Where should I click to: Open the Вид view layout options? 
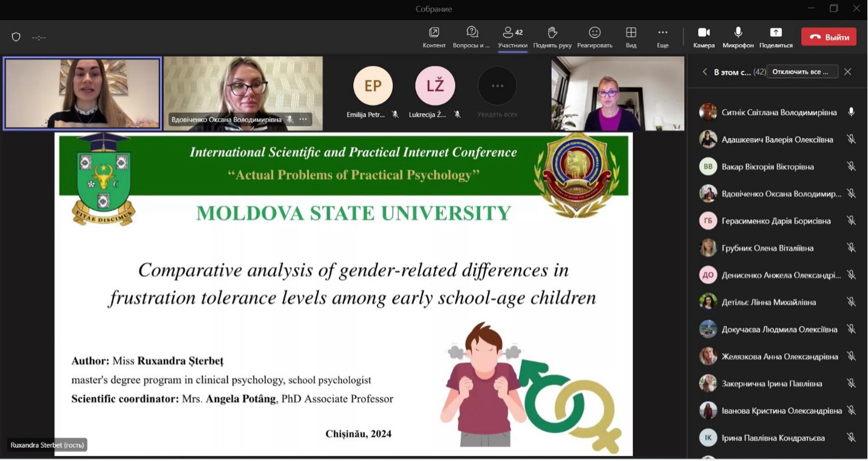point(631,37)
